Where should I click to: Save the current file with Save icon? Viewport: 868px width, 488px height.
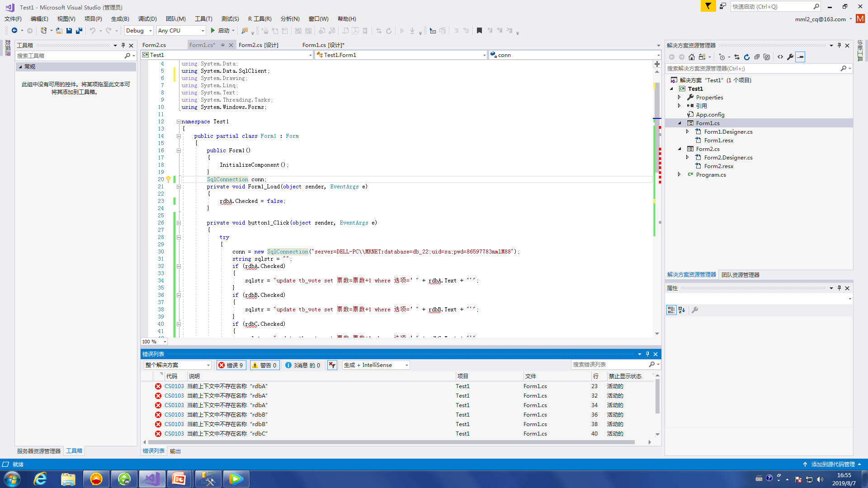(x=69, y=31)
